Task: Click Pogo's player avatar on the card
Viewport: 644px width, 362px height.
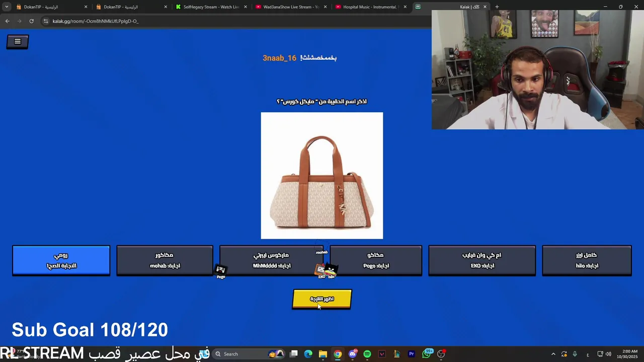Action: coord(221,270)
